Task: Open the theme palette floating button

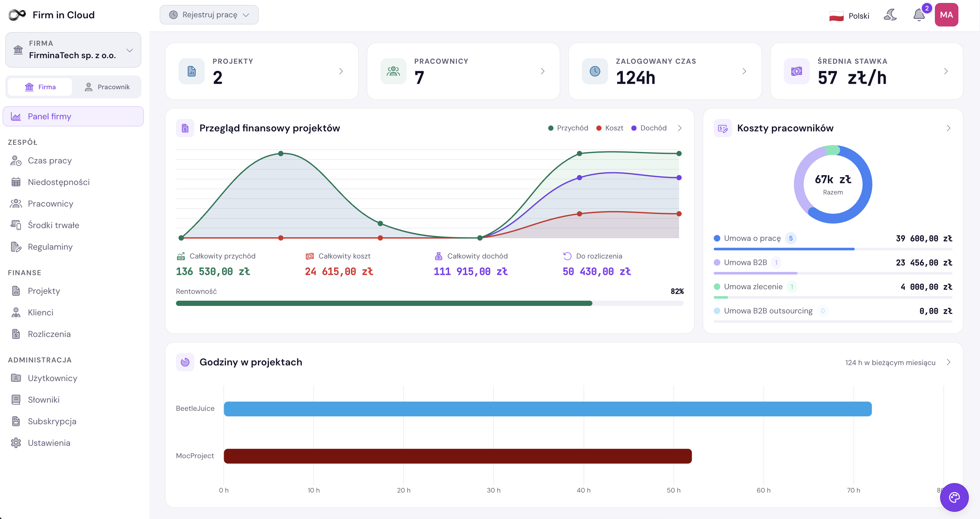Action: click(x=954, y=497)
